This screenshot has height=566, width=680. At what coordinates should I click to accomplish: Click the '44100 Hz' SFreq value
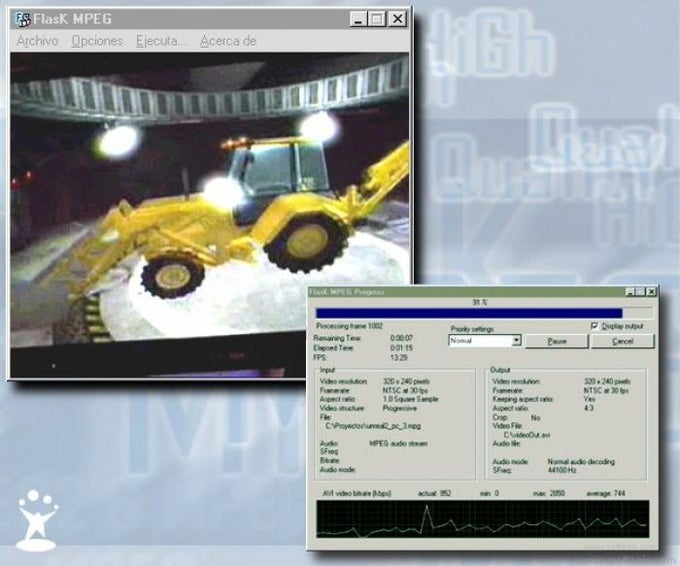pos(562,470)
